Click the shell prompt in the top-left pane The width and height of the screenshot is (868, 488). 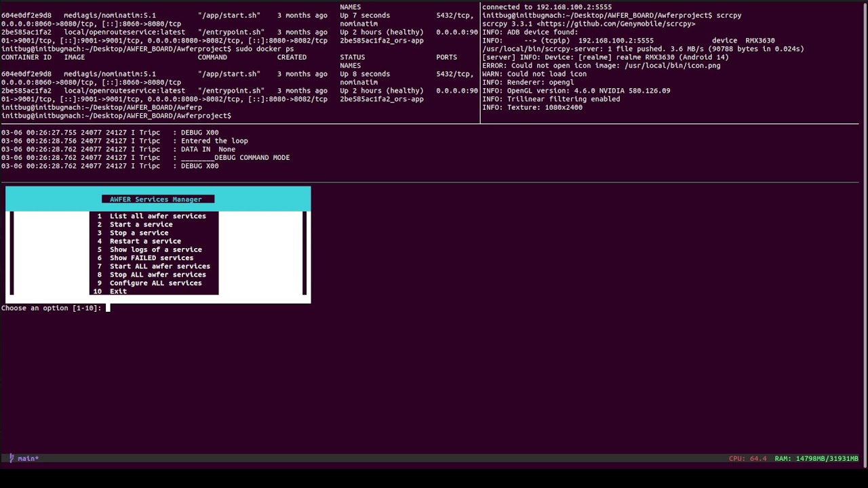(116, 116)
